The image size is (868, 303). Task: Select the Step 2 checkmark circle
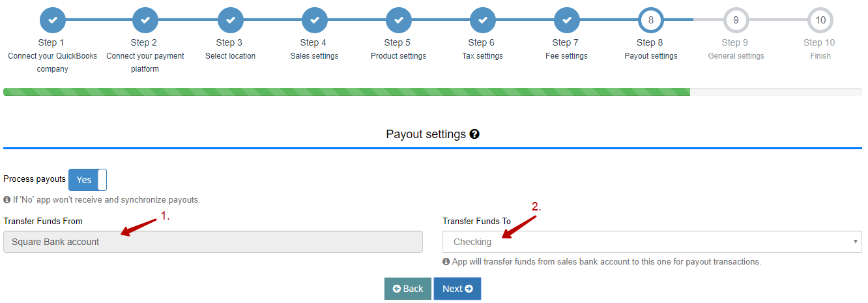[145, 20]
